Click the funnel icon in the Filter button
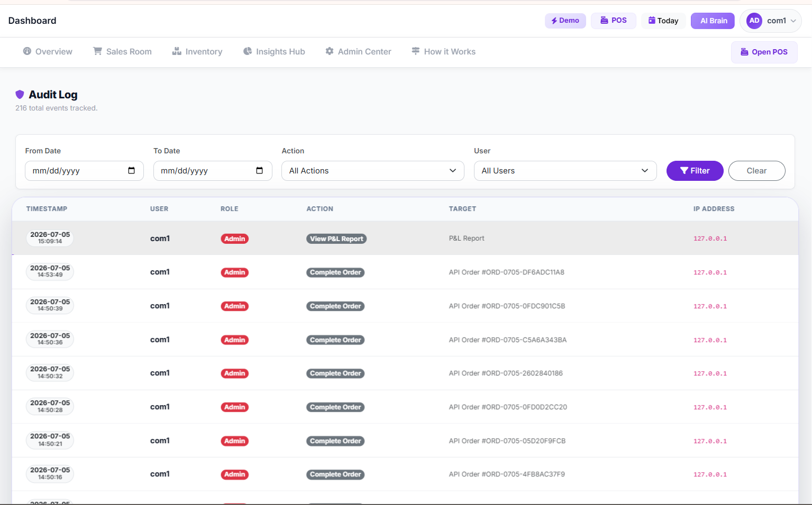 [684, 170]
